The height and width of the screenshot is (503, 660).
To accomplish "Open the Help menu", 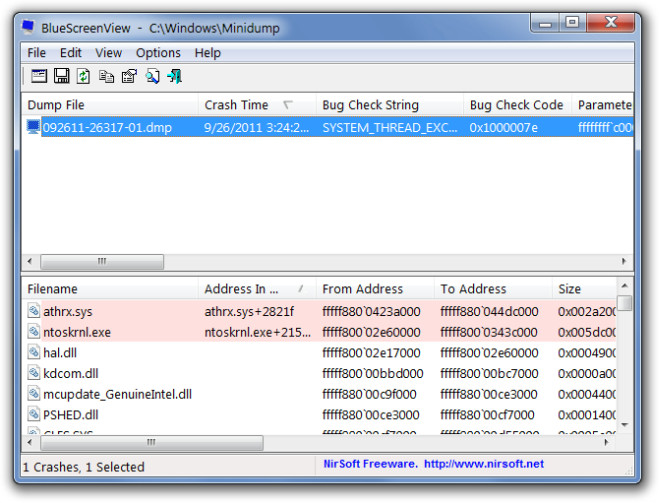I will click(x=208, y=53).
